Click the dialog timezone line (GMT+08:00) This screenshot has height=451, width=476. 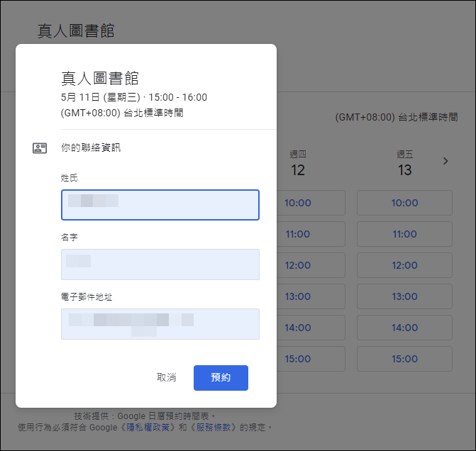[x=122, y=113]
